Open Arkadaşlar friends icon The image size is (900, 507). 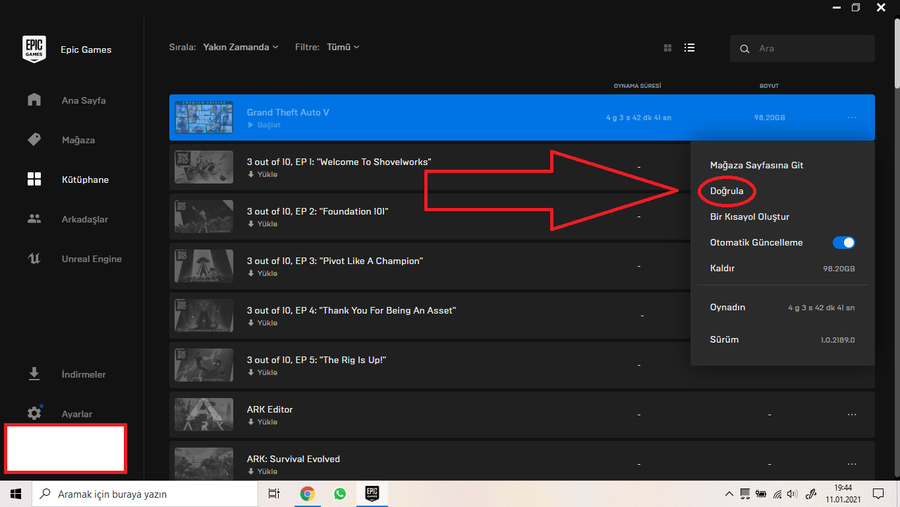(x=35, y=219)
